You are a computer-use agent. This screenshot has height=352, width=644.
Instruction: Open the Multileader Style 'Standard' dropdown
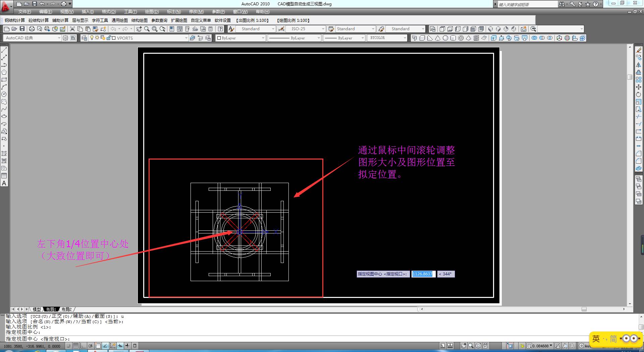[x=406, y=29]
